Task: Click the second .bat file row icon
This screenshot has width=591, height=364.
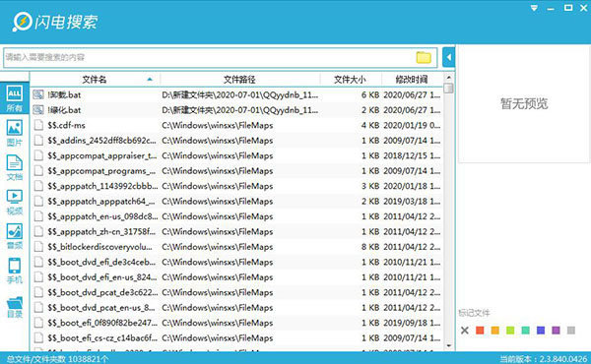Action: 38,110
